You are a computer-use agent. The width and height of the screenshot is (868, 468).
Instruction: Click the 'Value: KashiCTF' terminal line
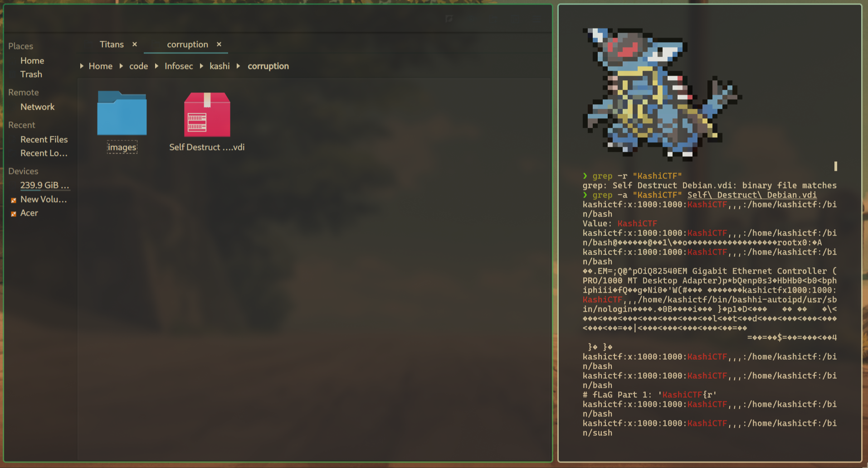(x=619, y=223)
